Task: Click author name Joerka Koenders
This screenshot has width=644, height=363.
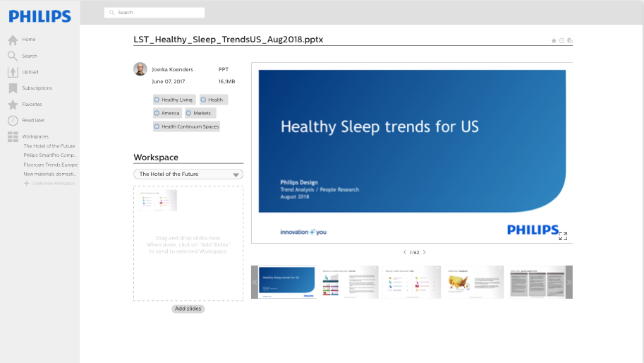Action: [x=173, y=69]
